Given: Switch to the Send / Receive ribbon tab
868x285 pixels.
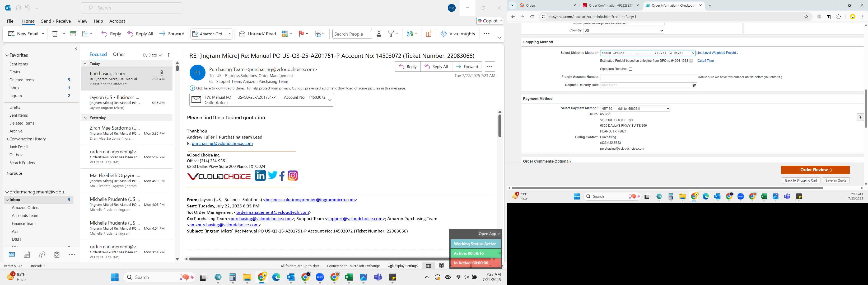Looking at the screenshot, I should 56,21.
